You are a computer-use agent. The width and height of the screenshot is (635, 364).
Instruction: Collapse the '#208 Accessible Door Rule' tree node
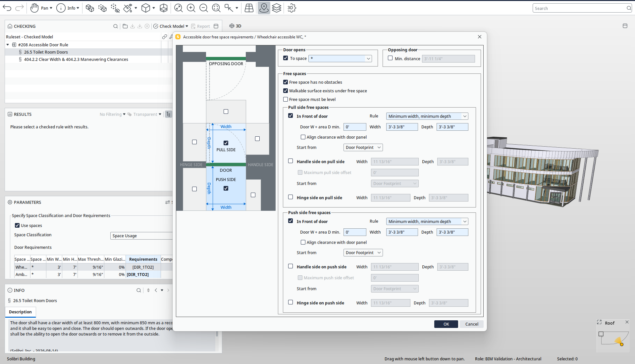pyautogui.click(x=8, y=45)
